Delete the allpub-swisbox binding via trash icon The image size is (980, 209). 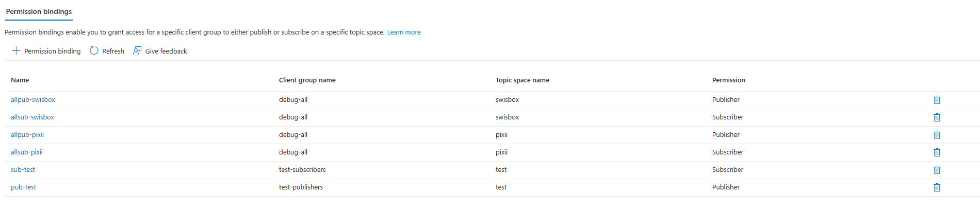(937, 100)
